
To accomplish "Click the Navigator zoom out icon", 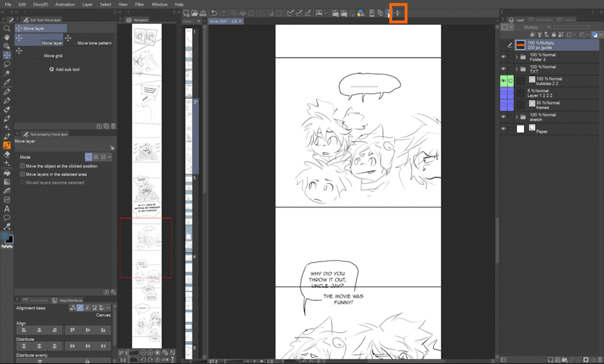I will (143, 353).
